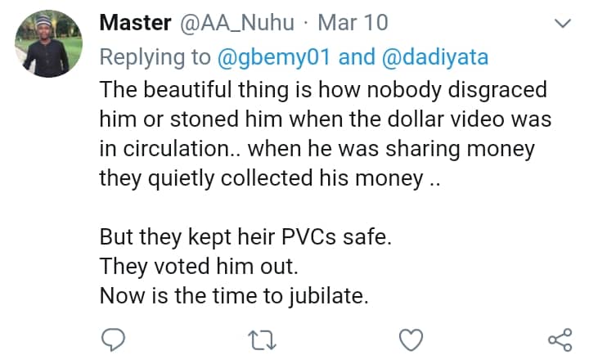Open Master's profile picture
Image resolution: width=589 pixels, height=364 pixels.
tap(47, 46)
